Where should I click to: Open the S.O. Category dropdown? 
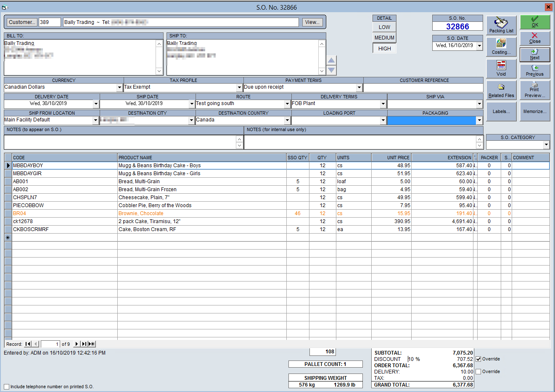coord(547,145)
